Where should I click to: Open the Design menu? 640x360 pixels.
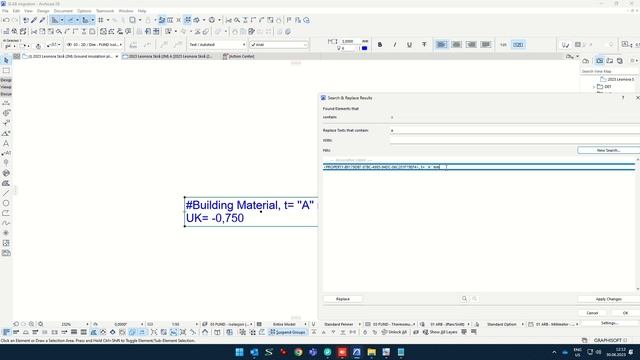[x=43, y=11]
